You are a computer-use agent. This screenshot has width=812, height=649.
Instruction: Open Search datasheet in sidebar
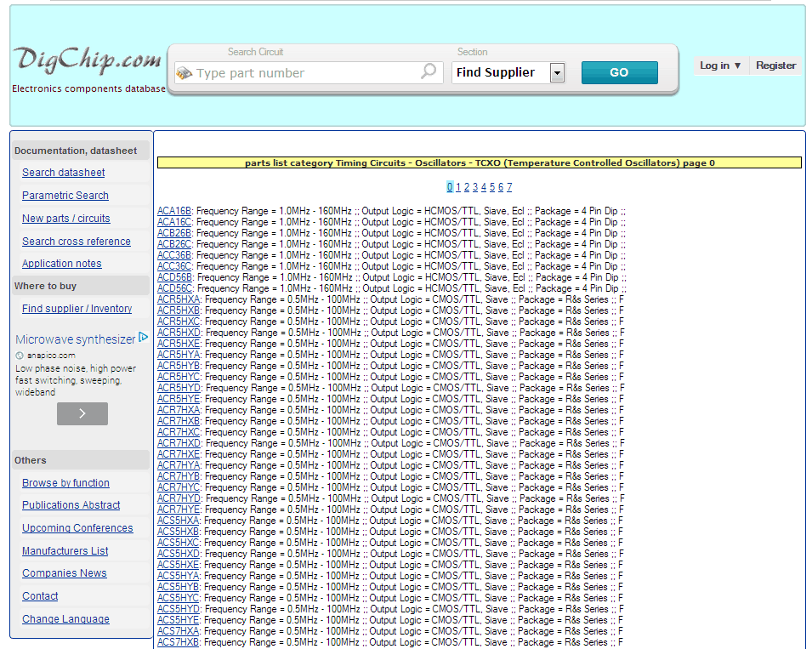[64, 173]
